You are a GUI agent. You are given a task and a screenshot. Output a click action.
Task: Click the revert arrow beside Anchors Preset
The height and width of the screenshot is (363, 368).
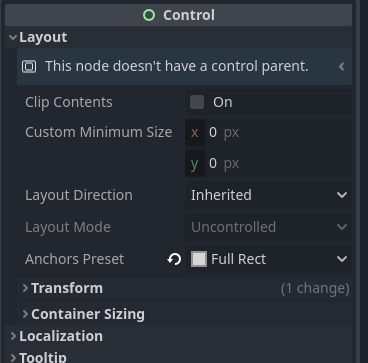(x=174, y=259)
